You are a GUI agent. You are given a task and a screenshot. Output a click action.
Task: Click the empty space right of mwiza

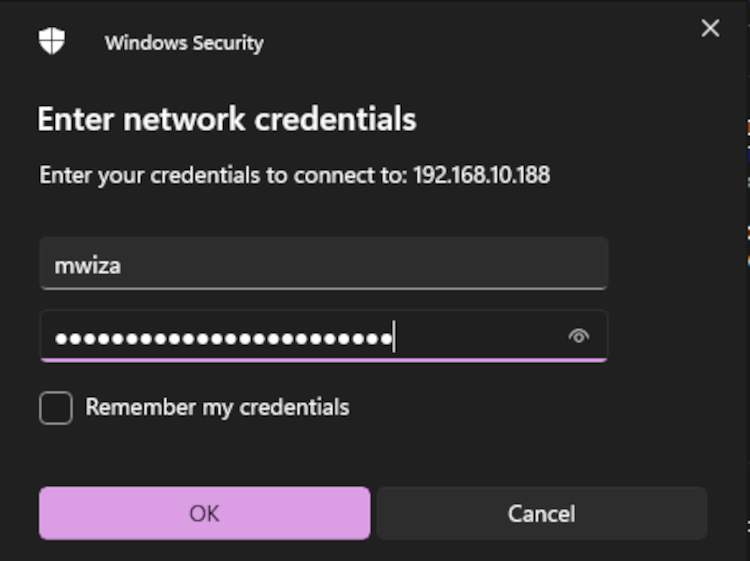click(364, 264)
